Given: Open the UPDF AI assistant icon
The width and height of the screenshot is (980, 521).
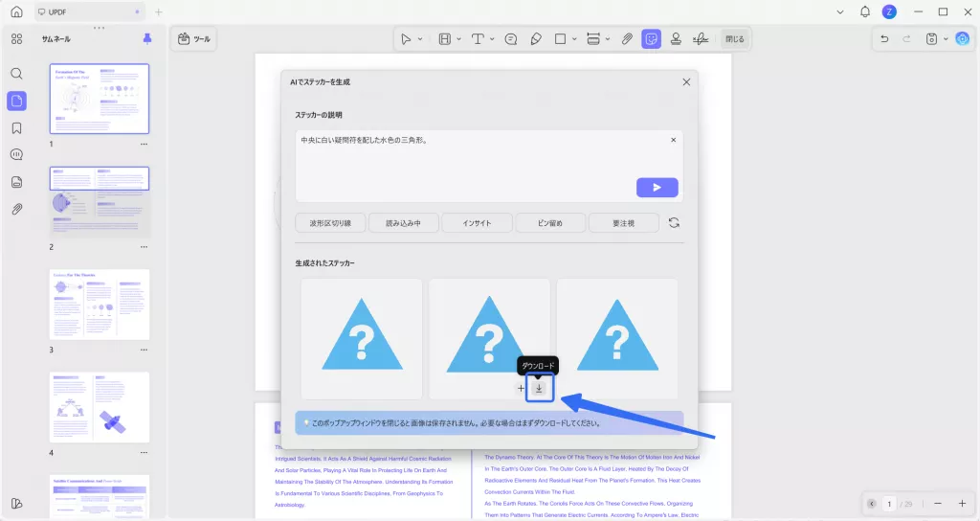Looking at the screenshot, I should pyautogui.click(x=963, y=38).
